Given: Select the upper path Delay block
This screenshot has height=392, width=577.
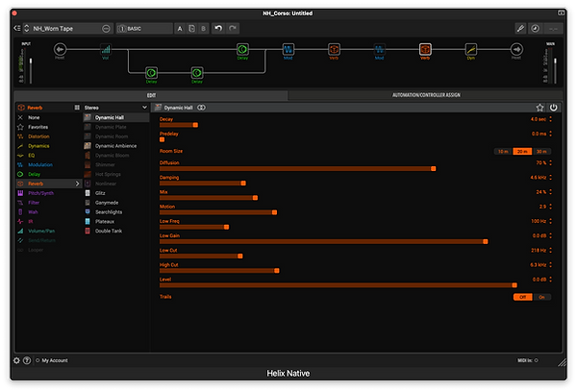Looking at the screenshot, I should click(242, 49).
